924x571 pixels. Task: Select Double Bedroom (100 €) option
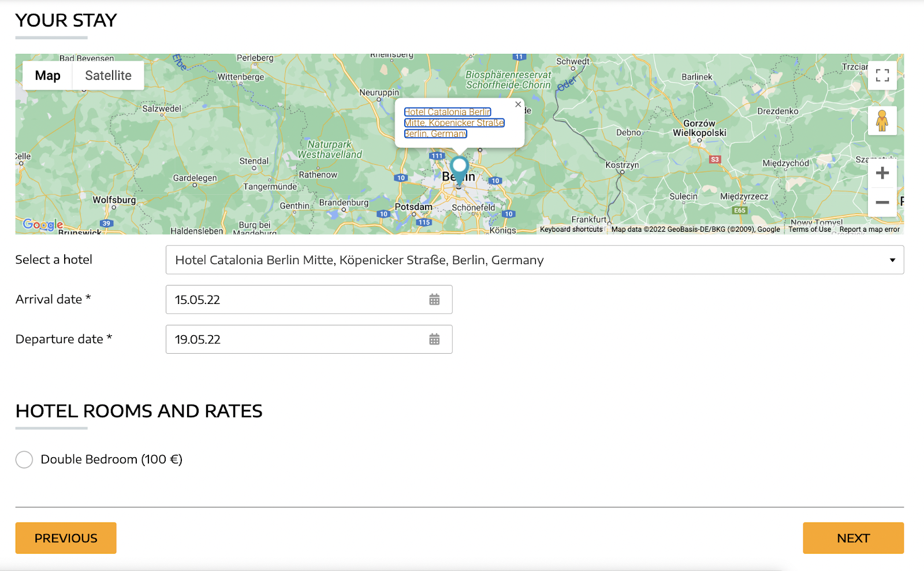click(24, 459)
